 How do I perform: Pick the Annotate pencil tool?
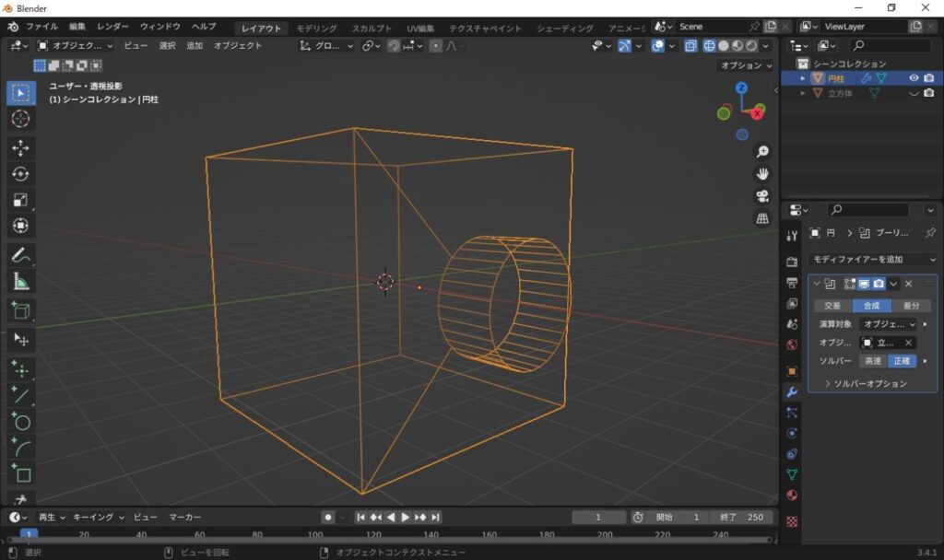coord(21,255)
